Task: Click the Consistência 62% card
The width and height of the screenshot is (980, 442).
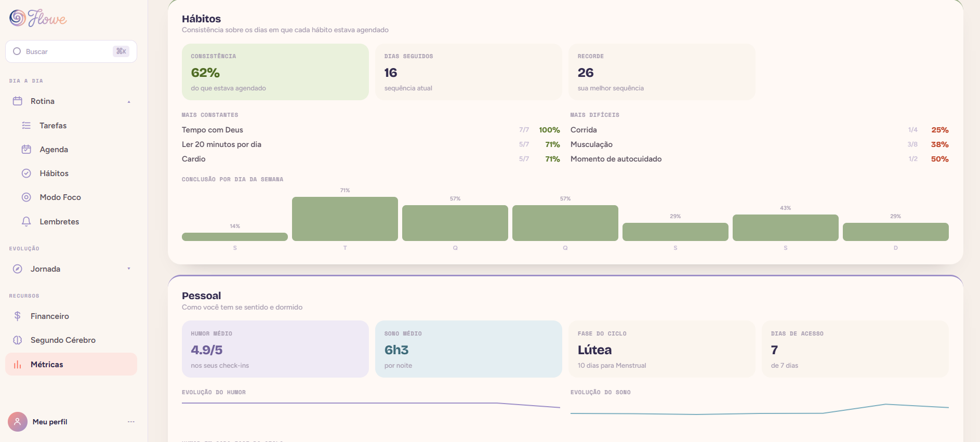Action: tap(275, 72)
